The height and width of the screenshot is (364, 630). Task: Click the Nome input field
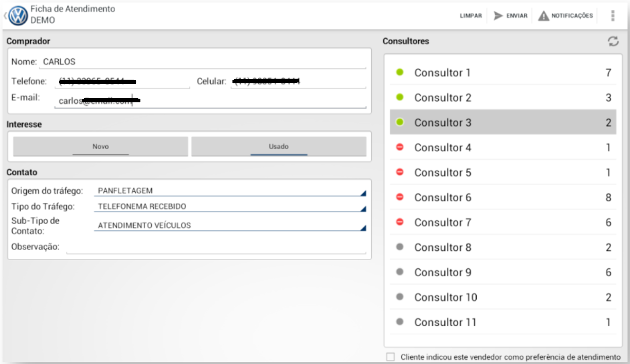(203, 62)
